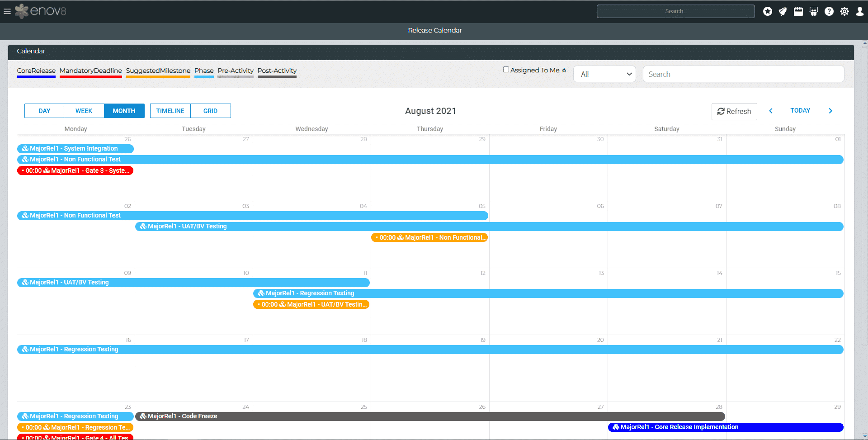Toggle the Pre-Activity legend filter
The width and height of the screenshot is (868, 440).
point(235,71)
